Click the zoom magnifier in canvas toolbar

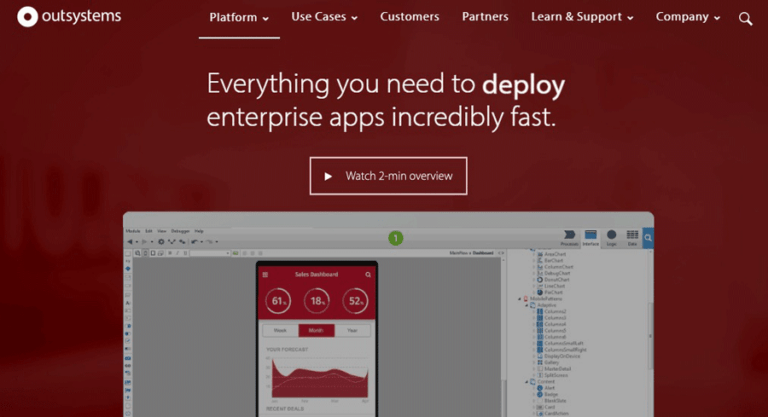click(x=138, y=253)
